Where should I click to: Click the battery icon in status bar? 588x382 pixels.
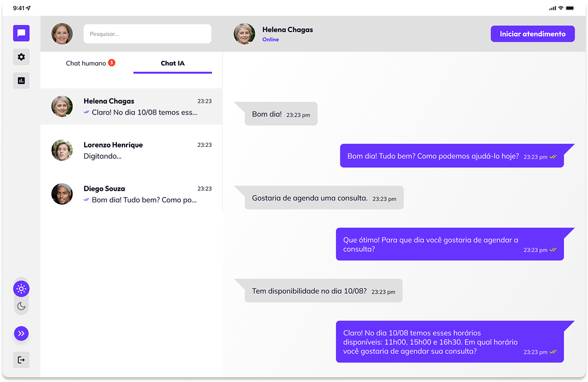[571, 8]
